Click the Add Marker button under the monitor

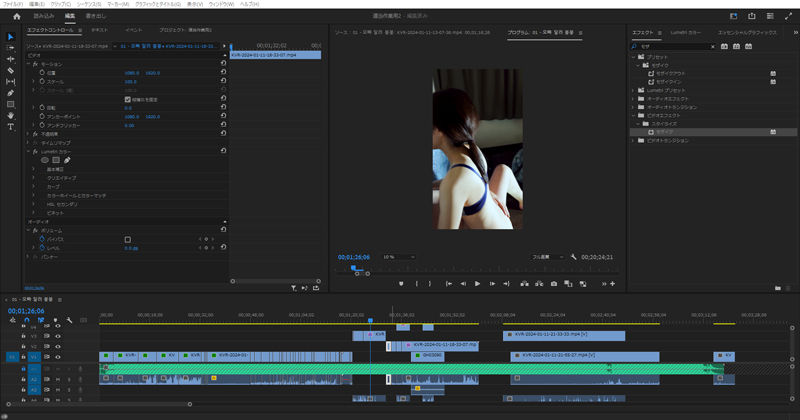[x=401, y=284]
